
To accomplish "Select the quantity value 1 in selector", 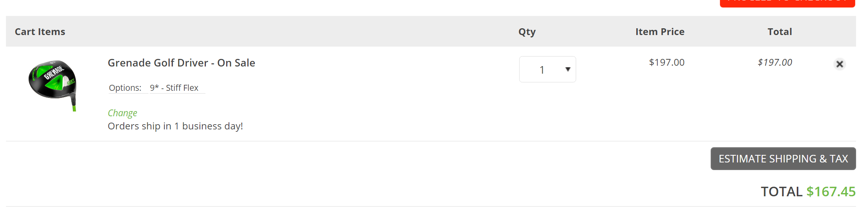I will [542, 70].
